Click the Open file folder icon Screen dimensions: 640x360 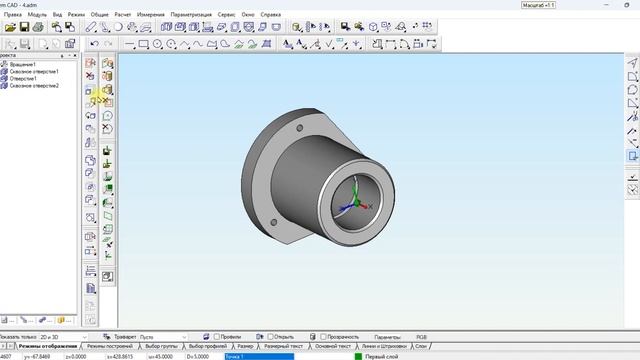(x=10, y=27)
